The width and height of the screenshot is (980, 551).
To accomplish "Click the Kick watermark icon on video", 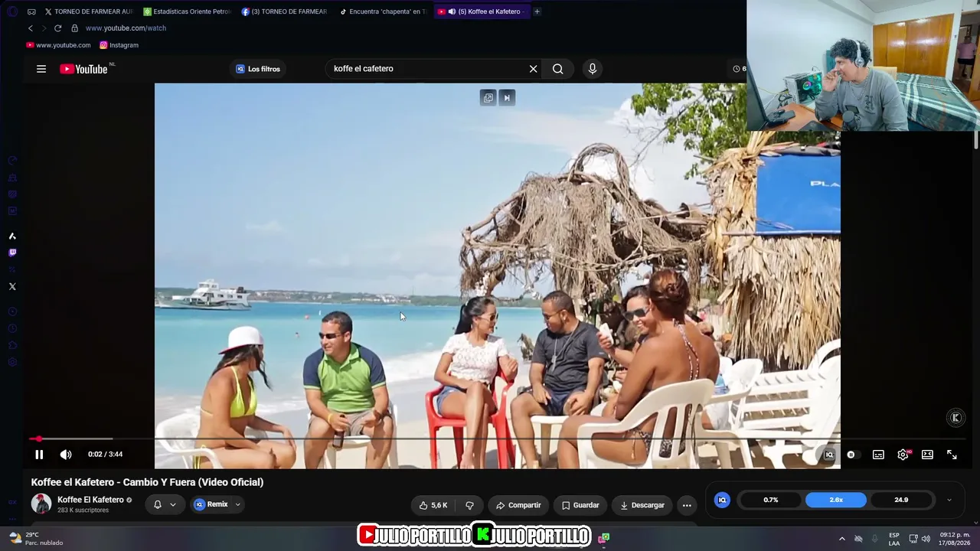I will 955,417.
